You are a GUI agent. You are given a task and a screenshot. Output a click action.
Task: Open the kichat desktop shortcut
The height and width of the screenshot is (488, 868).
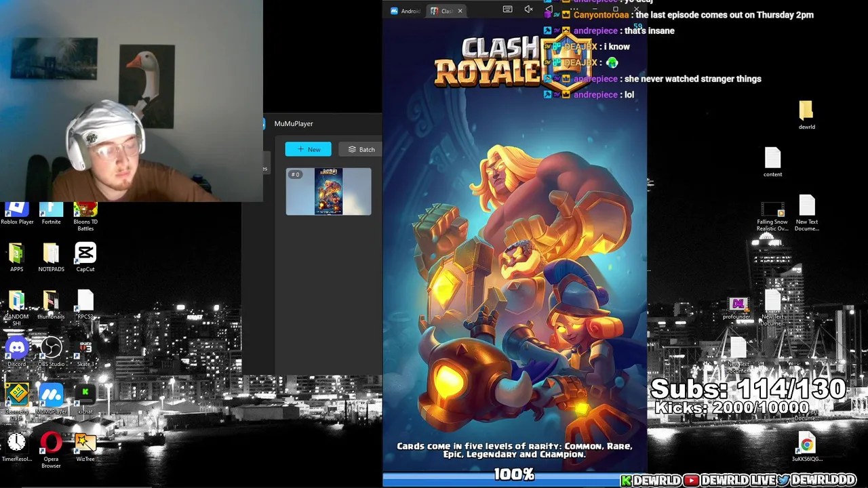[85, 400]
